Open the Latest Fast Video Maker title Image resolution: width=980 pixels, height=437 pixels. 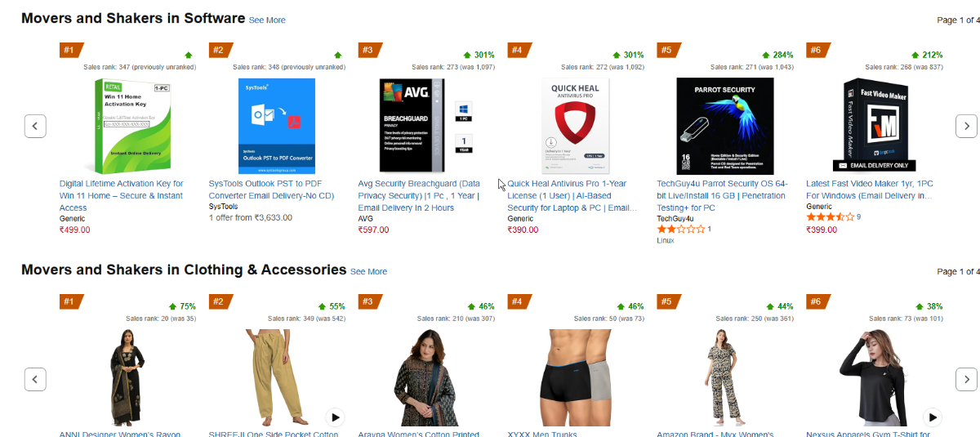point(869,190)
